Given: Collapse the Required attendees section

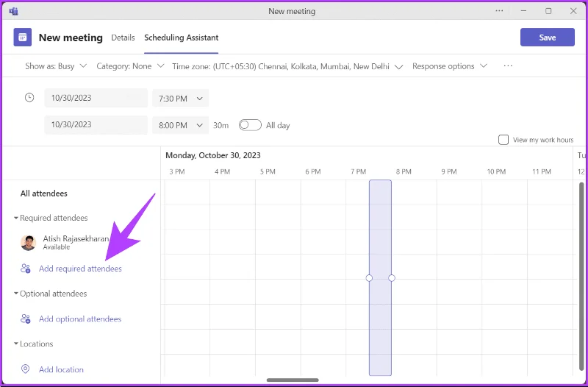Looking at the screenshot, I should coord(15,218).
